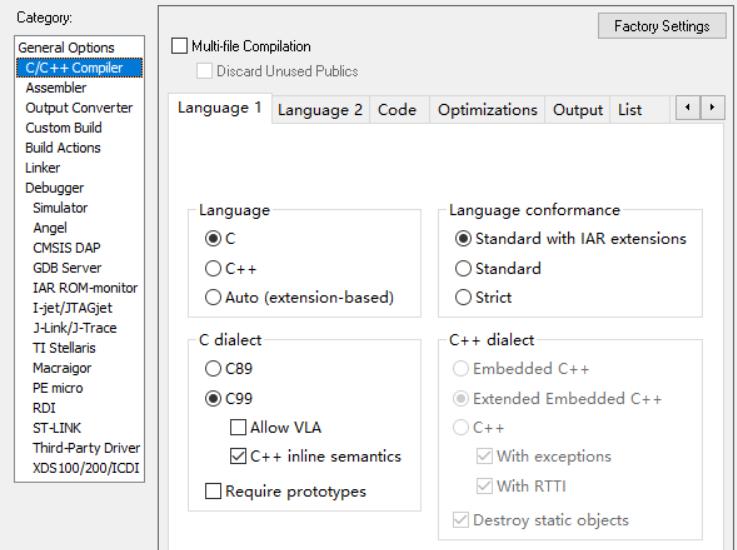The width and height of the screenshot is (737, 550).
Task: Select Strict language conformance
Action: [463, 297]
